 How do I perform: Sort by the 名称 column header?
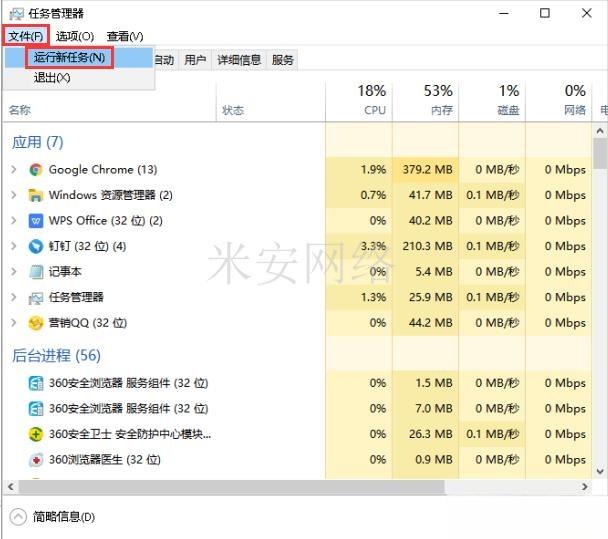[x=19, y=111]
